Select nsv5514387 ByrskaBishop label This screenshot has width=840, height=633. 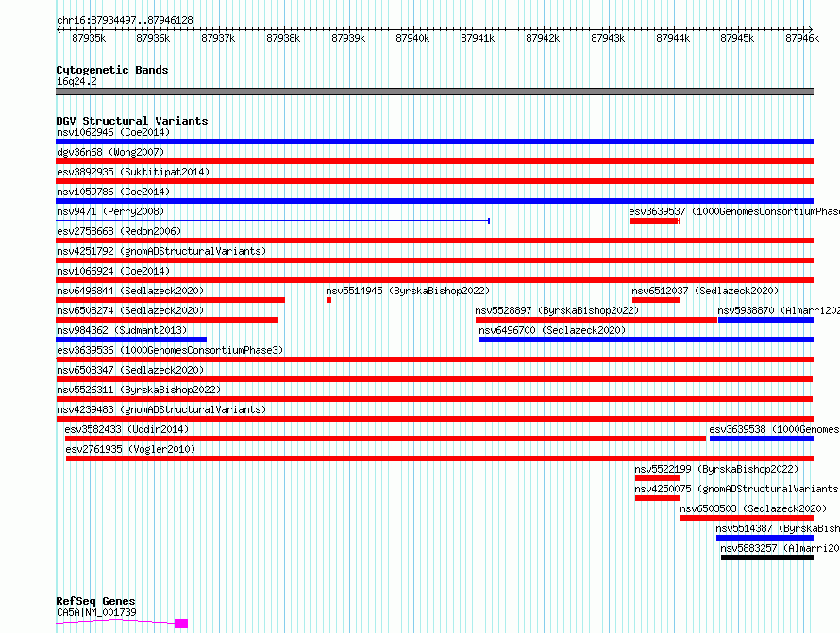tap(778, 528)
